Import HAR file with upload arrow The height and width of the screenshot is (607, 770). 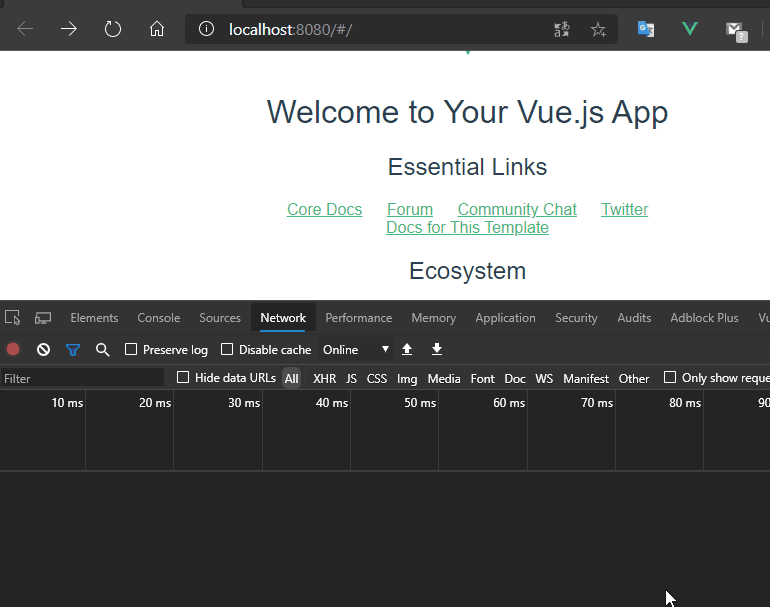407,349
